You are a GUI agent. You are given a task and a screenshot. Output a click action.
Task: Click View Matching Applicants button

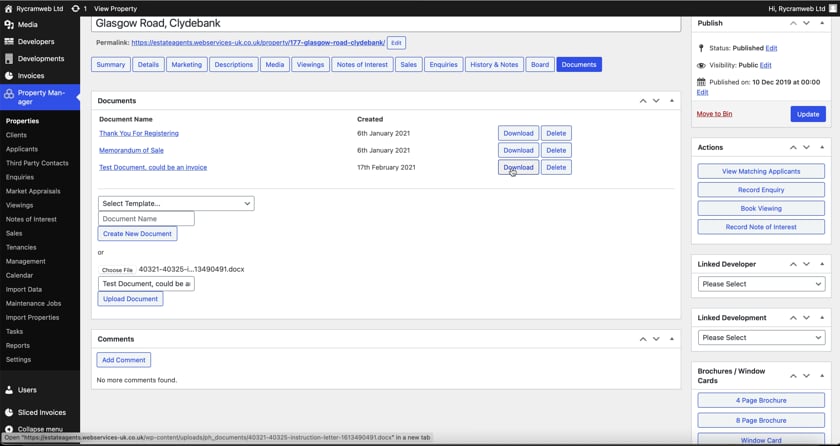tap(761, 171)
